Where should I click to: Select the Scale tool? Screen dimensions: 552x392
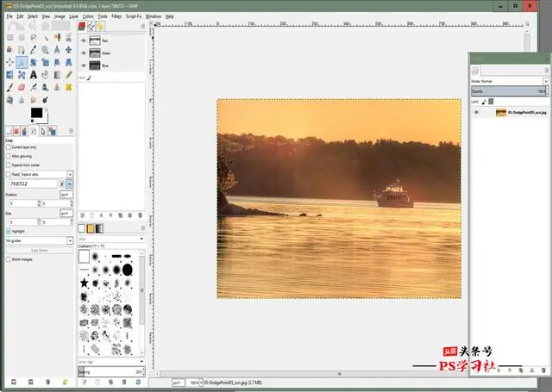point(45,63)
